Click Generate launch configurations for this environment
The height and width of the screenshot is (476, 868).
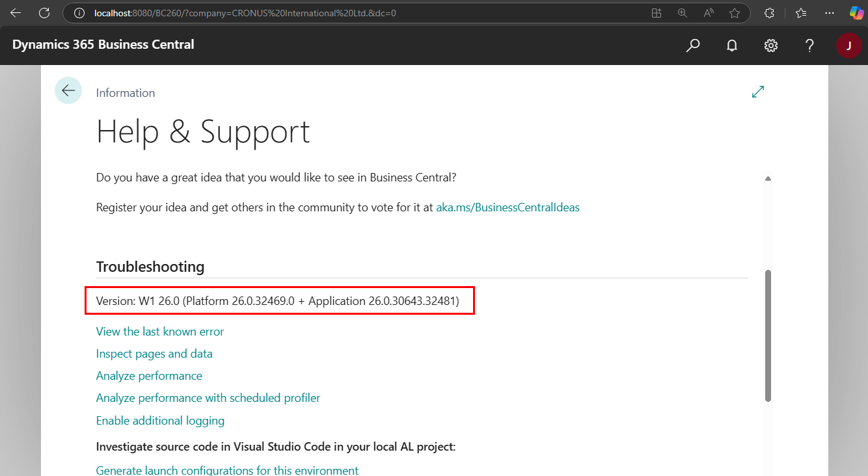click(x=227, y=469)
